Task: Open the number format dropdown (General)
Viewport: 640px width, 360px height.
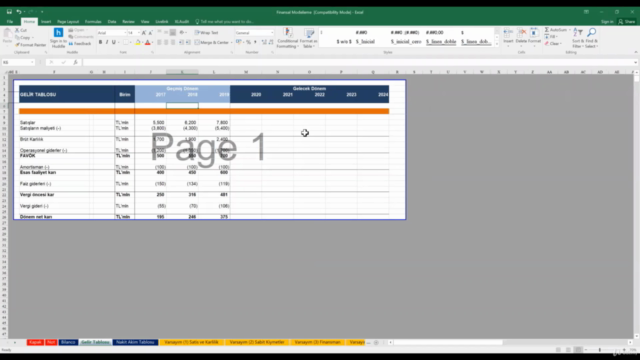Action: pyautogui.click(x=272, y=33)
